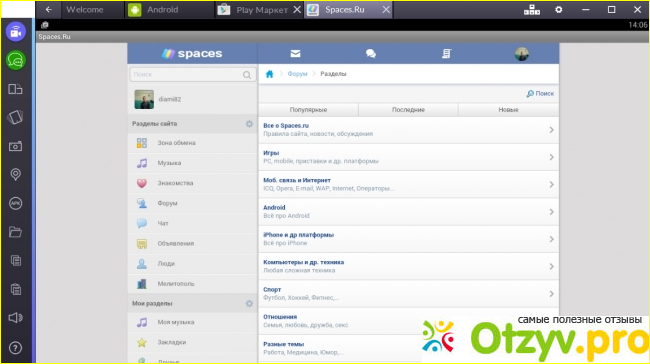Viewport: 650px width, 364px height.
Task: Click the rotate screen sidebar icon
Action: [15, 117]
